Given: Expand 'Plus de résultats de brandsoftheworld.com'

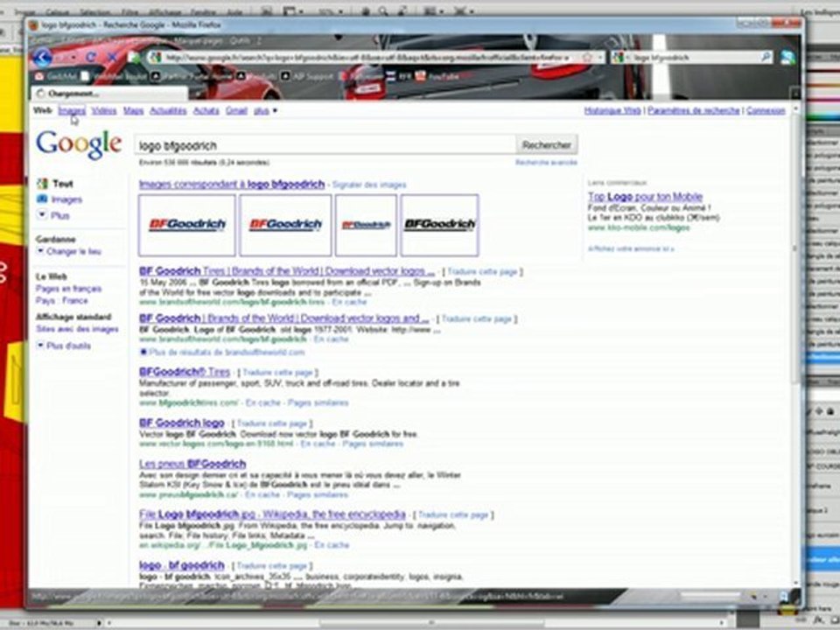Looking at the screenshot, I should click(x=221, y=352).
